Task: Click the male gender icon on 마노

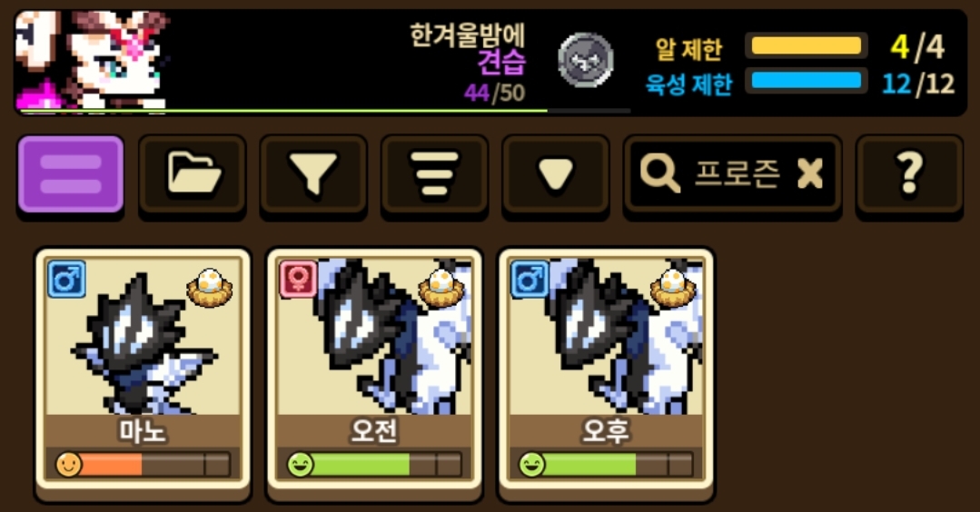Action: pos(67,279)
